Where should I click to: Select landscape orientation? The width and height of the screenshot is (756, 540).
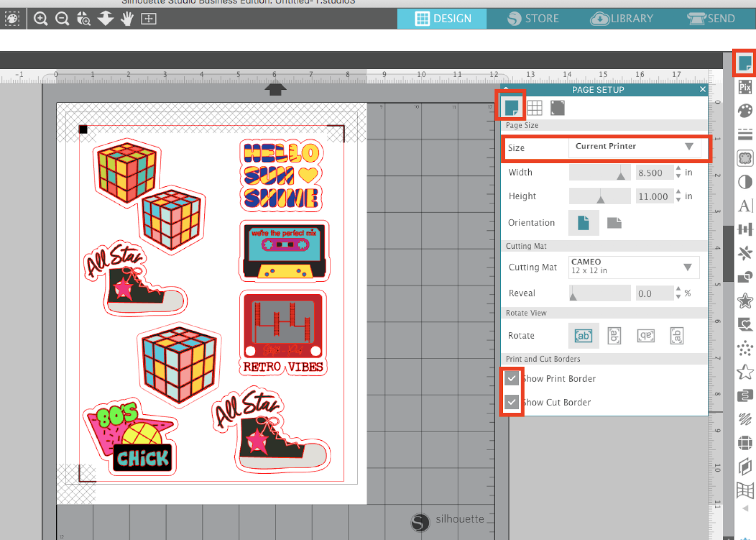614,223
